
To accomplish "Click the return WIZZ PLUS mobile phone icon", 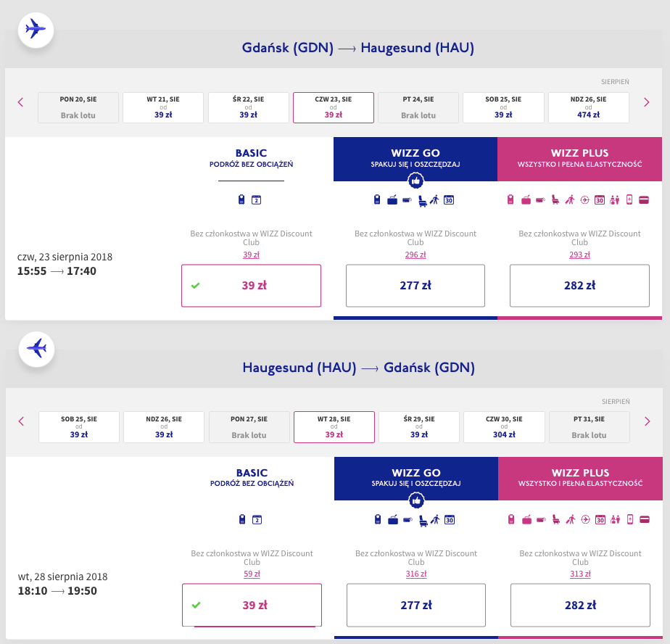I will (x=630, y=519).
